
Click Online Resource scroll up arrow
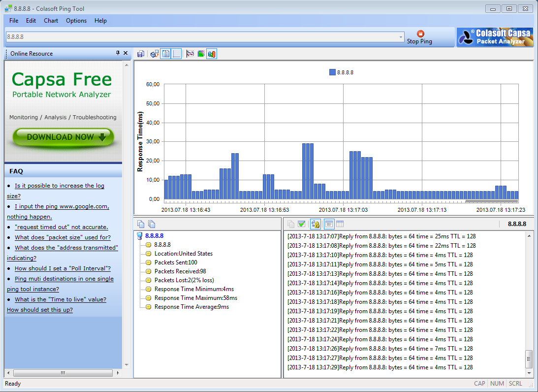tap(127, 65)
